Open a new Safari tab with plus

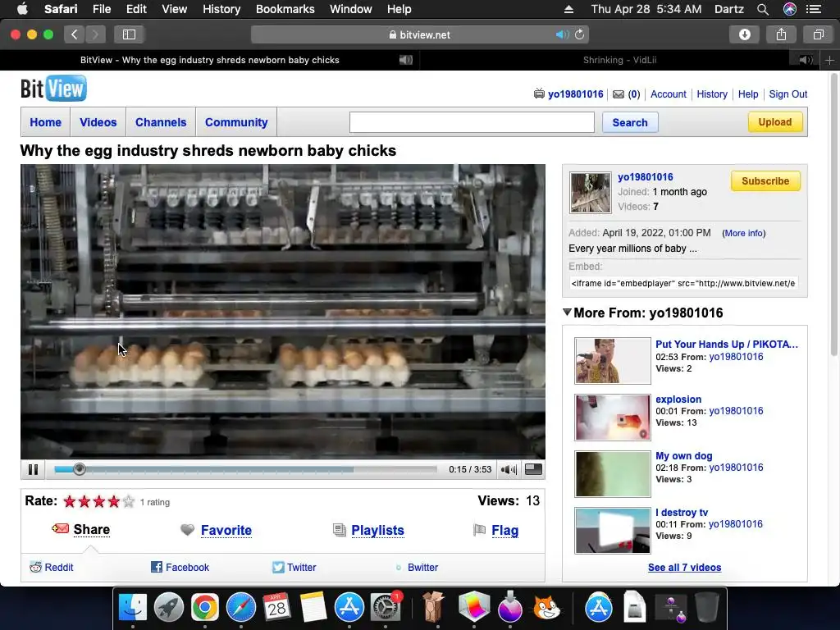click(829, 60)
